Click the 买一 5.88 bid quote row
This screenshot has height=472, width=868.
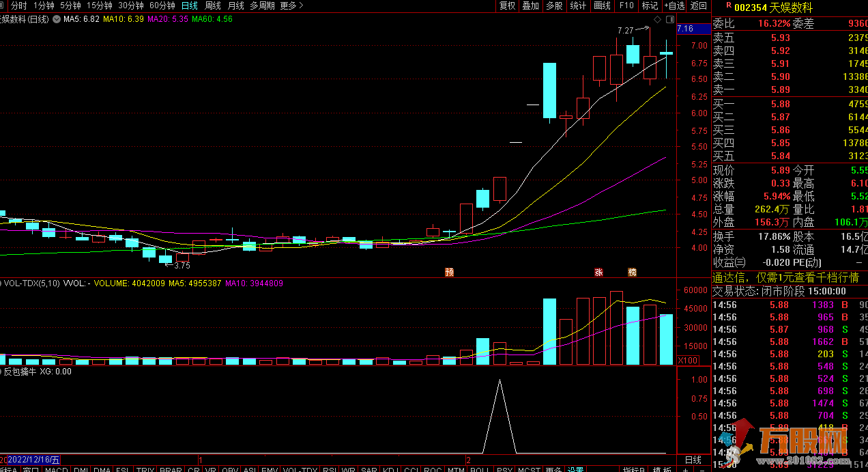[x=790, y=104]
